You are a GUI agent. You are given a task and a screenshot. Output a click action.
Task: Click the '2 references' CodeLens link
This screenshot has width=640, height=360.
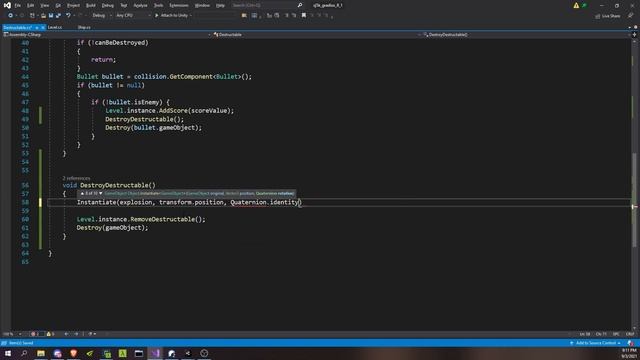coord(76,178)
